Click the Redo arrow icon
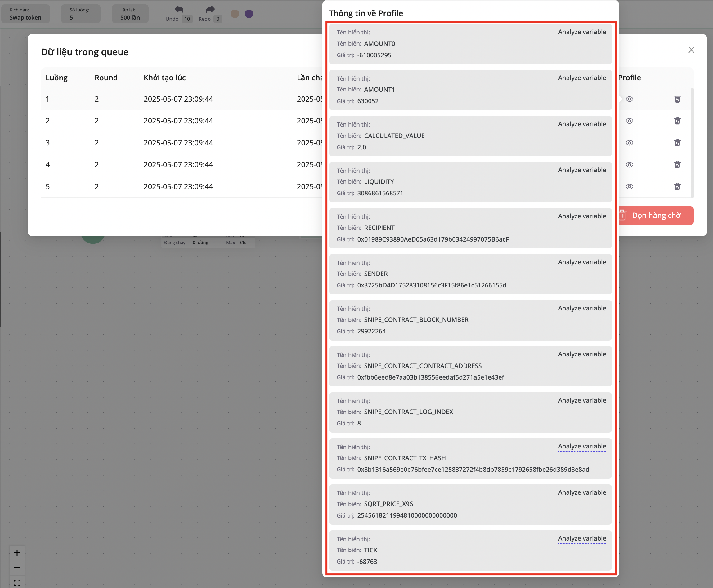 tap(210, 10)
